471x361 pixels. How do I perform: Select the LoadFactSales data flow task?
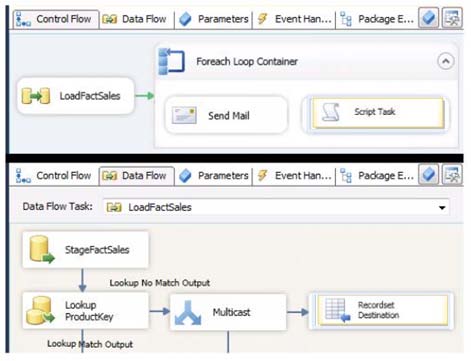point(76,96)
